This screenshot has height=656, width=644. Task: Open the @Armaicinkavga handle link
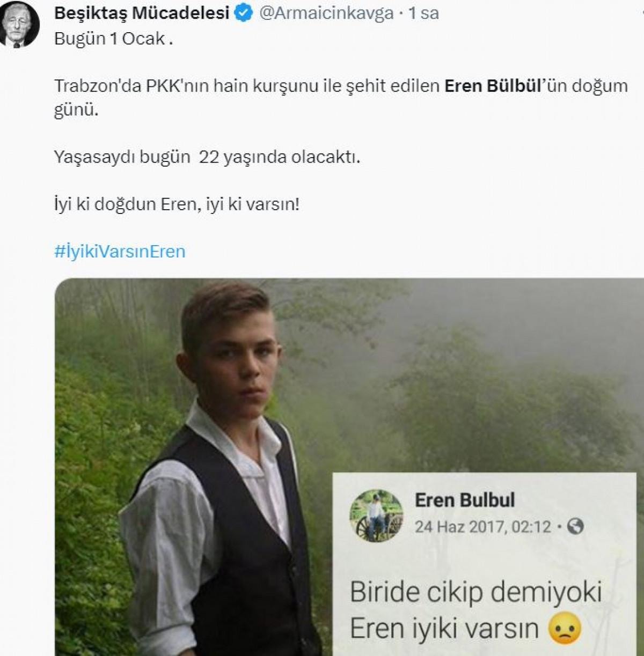click(326, 13)
